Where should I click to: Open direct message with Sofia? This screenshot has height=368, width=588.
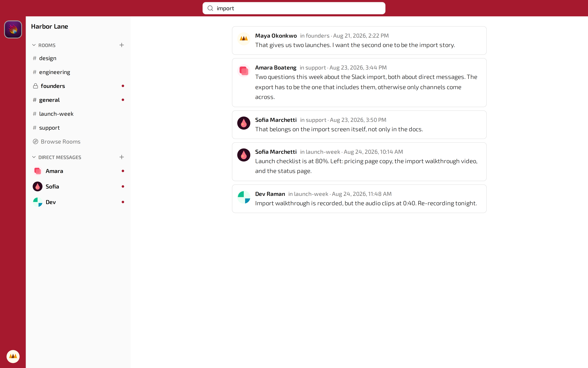pyautogui.click(x=78, y=186)
